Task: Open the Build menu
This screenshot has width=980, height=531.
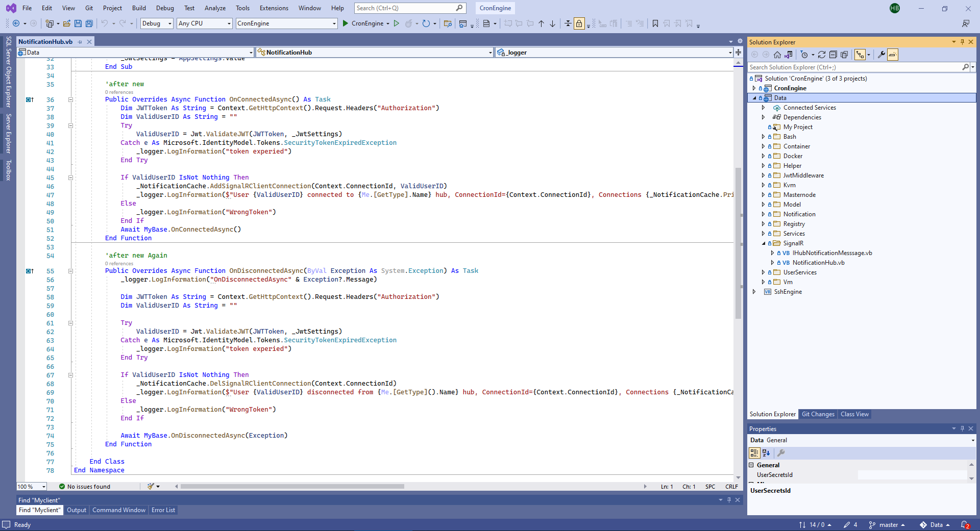Action: tap(139, 8)
